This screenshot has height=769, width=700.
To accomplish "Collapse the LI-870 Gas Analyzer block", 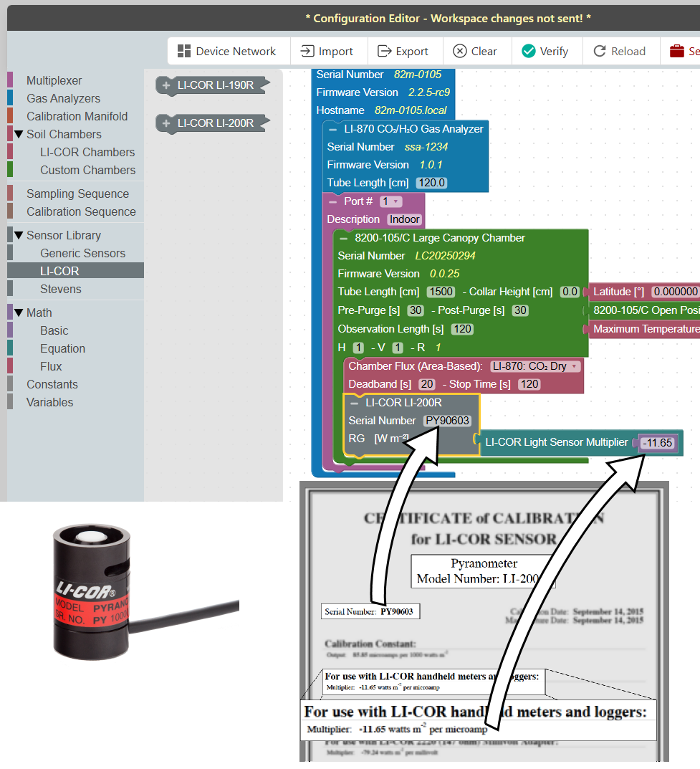I will pyautogui.click(x=332, y=129).
